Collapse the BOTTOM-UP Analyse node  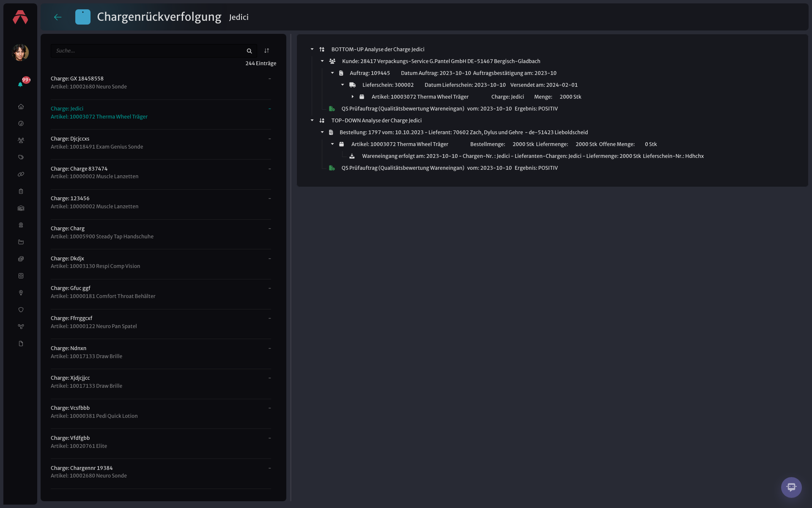tap(312, 50)
